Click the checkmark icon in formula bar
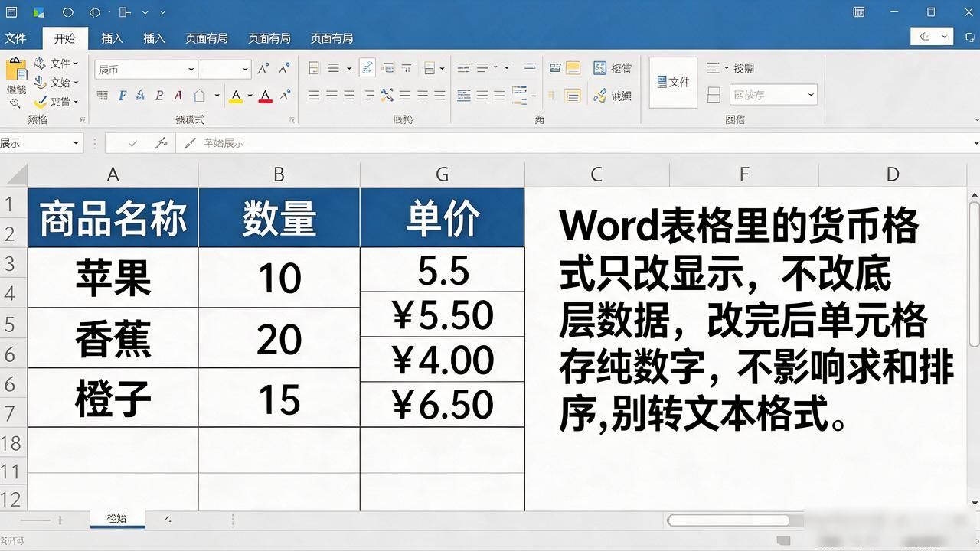Screen dimensions: 980x551 pyautogui.click(x=133, y=143)
